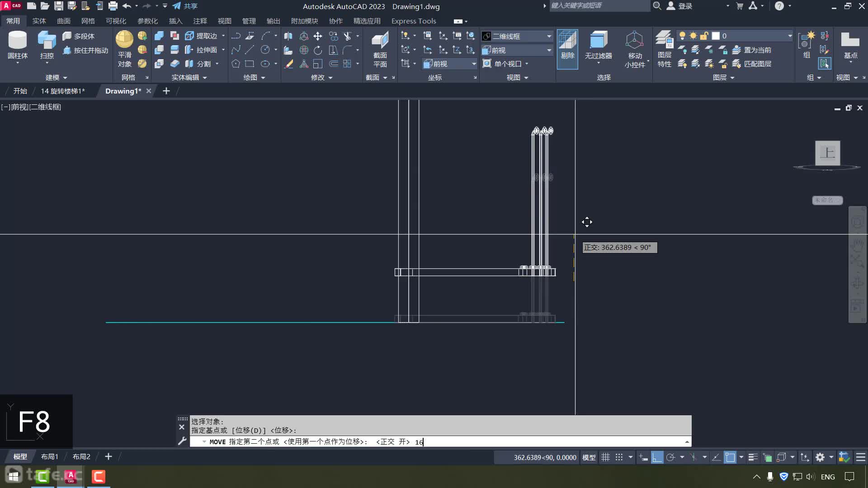The height and width of the screenshot is (488, 868).
Task: Click the Section Plane (截面平面) tool
Action: coord(380,49)
